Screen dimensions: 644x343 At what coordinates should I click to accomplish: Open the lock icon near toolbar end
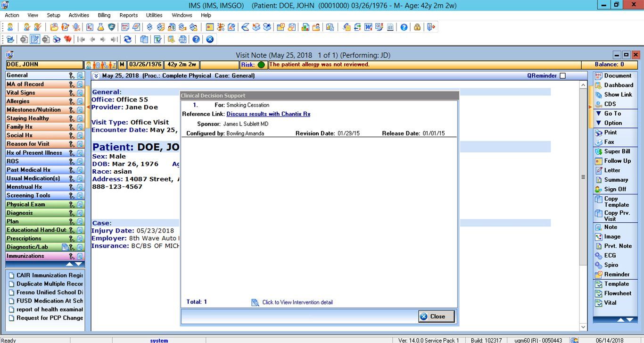417,27
